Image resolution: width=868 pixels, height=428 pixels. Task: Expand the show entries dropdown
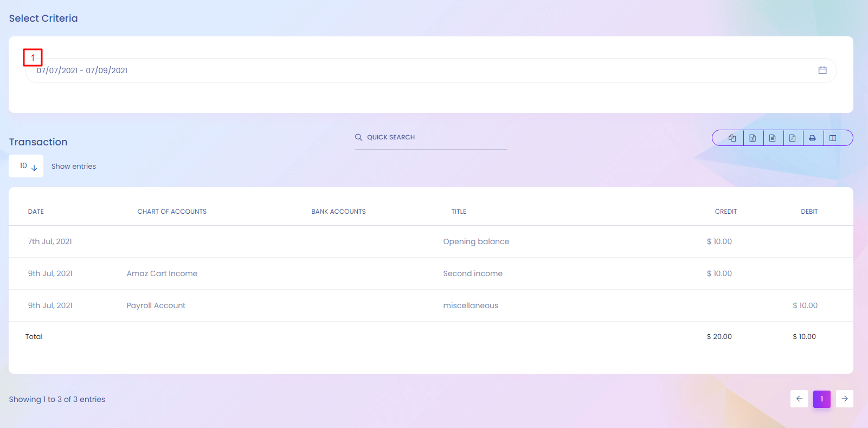tap(26, 166)
